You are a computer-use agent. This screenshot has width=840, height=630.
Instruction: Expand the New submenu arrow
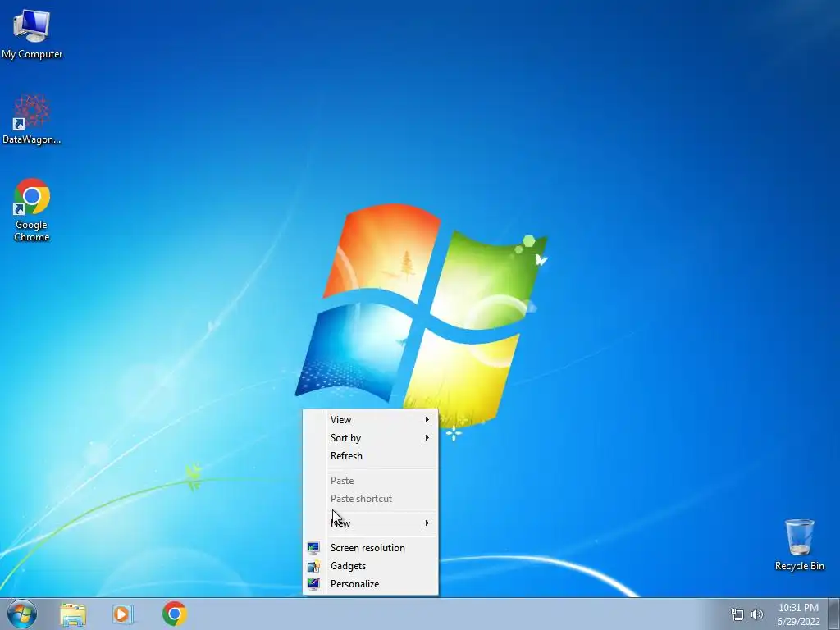[427, 523]
